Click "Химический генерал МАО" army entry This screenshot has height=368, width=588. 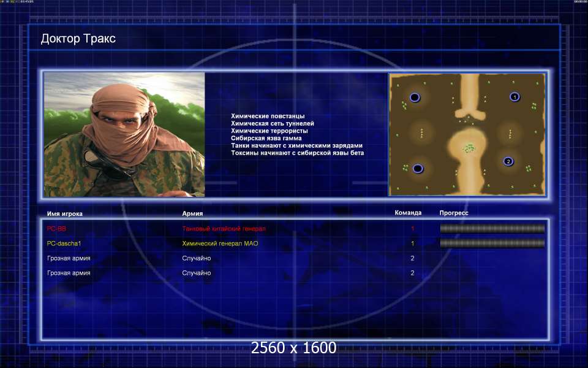coord(220,243)
